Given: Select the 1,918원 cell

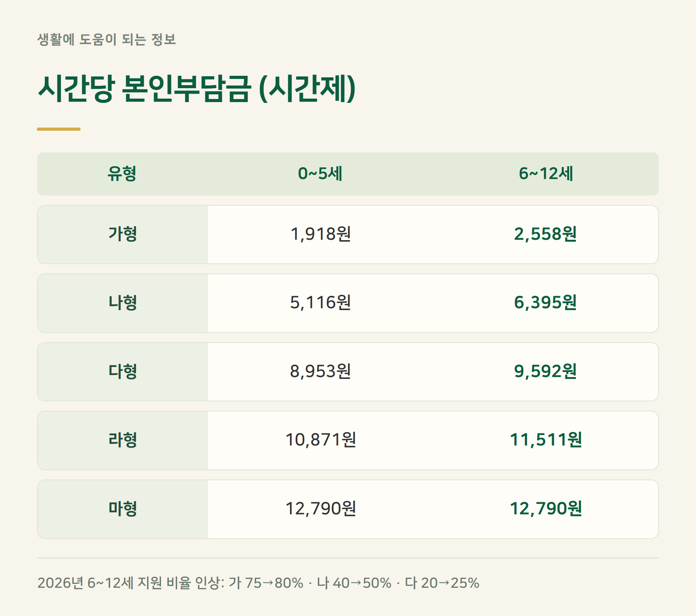Looking at the screenshot, I should (321, 234).
